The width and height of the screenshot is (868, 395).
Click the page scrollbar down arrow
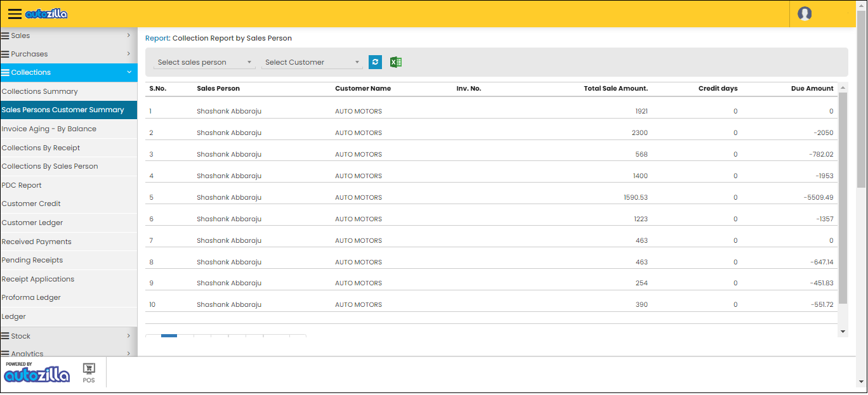coord(862,382)
